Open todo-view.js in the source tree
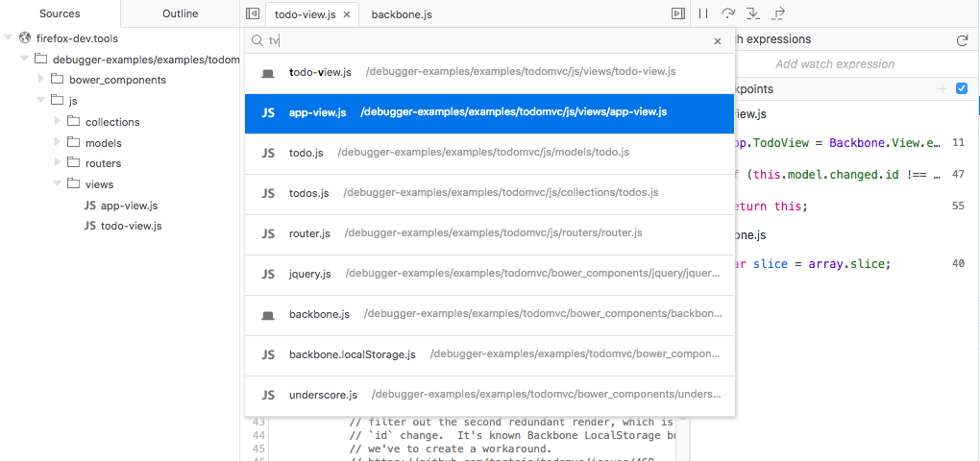 (131, 226)
